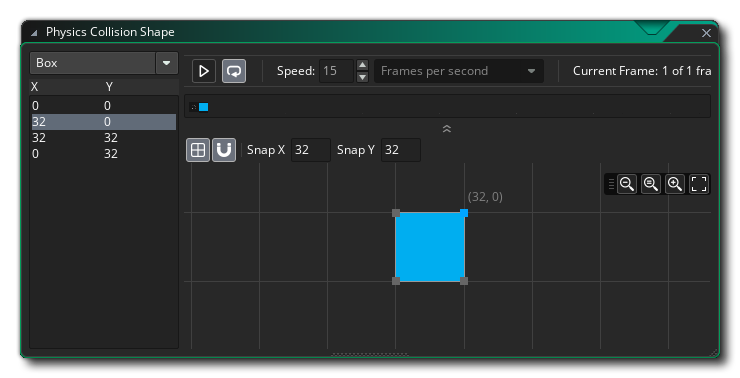Select the 32, 32 point row

pyautogui.click(x=104, y=138)
